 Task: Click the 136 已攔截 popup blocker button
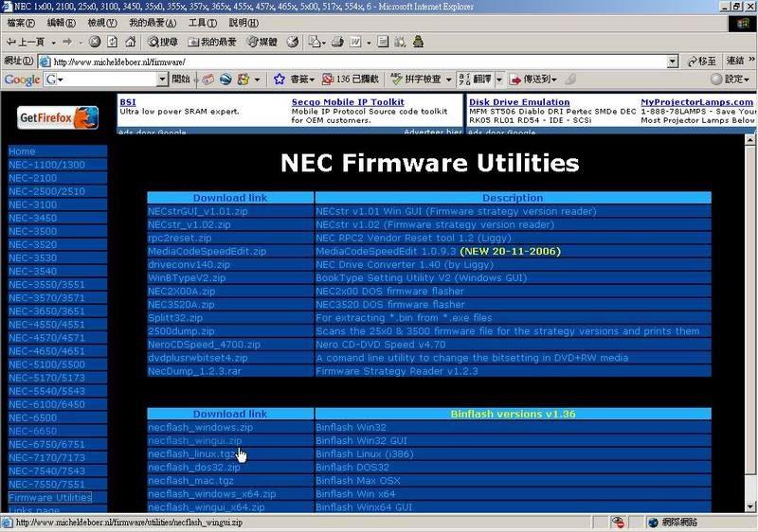(x=351, y=80)
